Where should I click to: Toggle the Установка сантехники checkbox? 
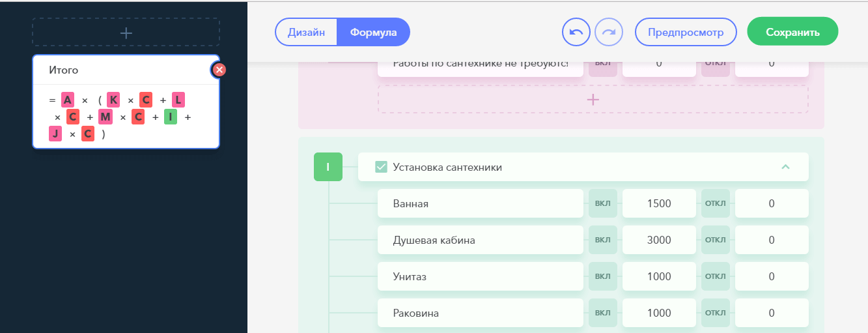(382, 167)
